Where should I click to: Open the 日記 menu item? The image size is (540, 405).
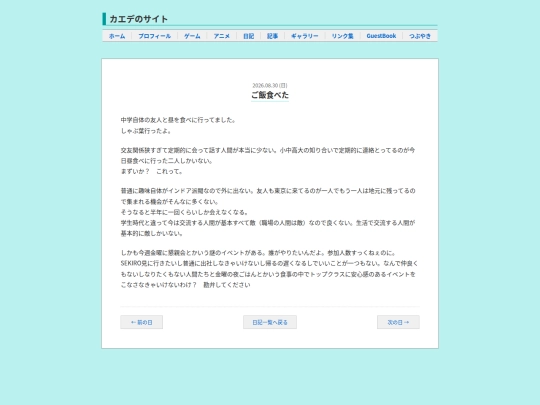249,36
